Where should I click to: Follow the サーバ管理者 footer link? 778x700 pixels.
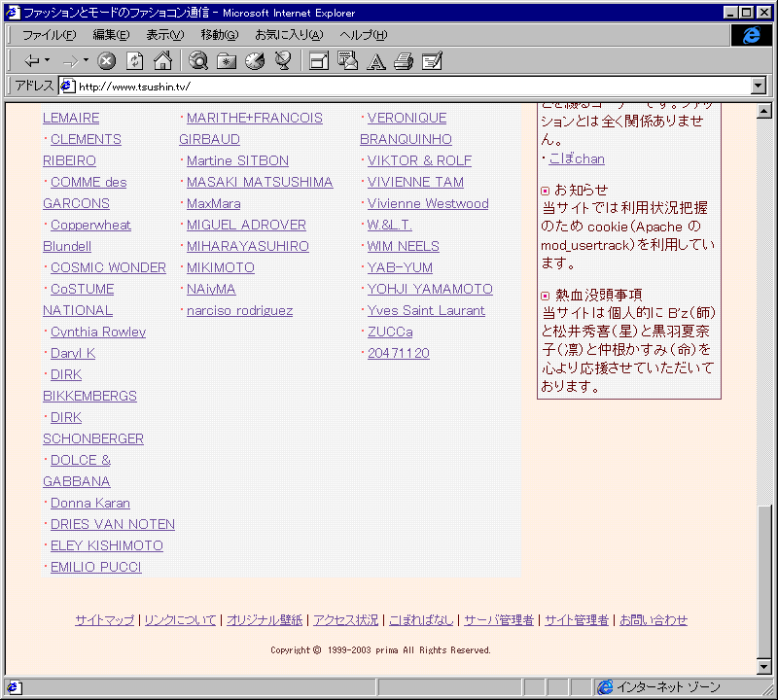pyautogui.click(x=499, y=620)
